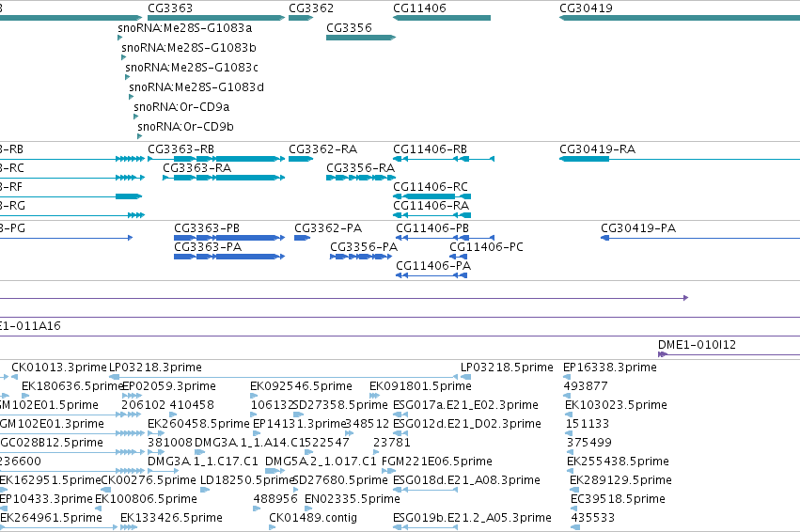The width and height of the screenshot is (800, 532).
Task: Click feature CK01489.contig
Action: pyautogui.click(x=313, y=518)
